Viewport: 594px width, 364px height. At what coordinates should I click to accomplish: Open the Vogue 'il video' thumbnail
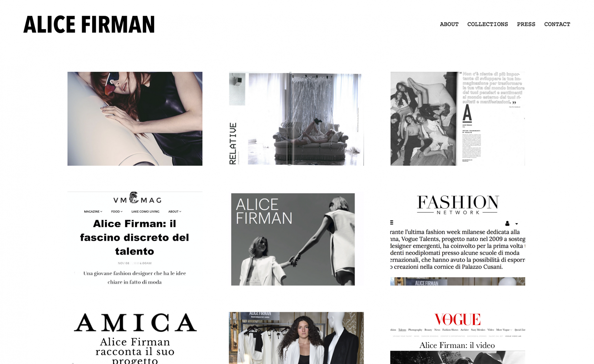[x=458, y=338]
